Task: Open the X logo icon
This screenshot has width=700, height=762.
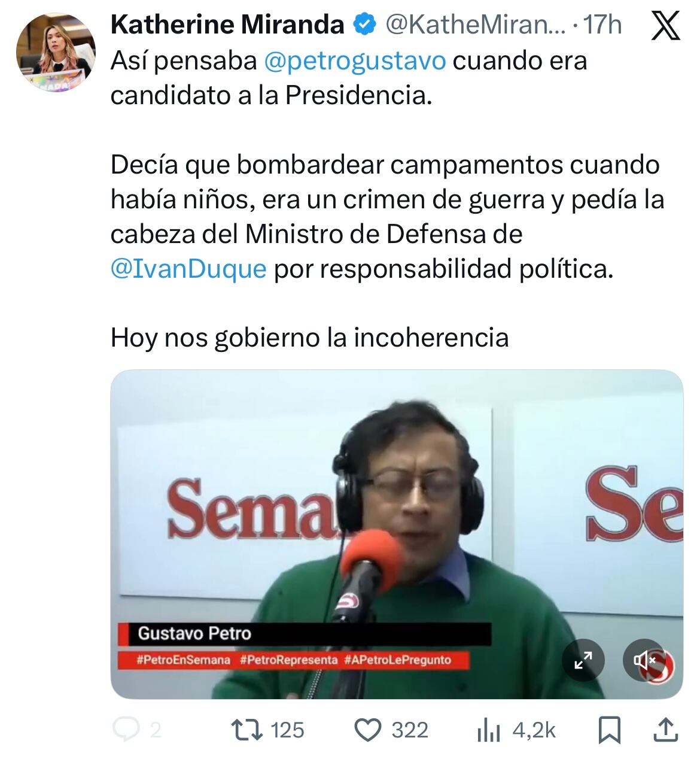Action: (665, 28)
